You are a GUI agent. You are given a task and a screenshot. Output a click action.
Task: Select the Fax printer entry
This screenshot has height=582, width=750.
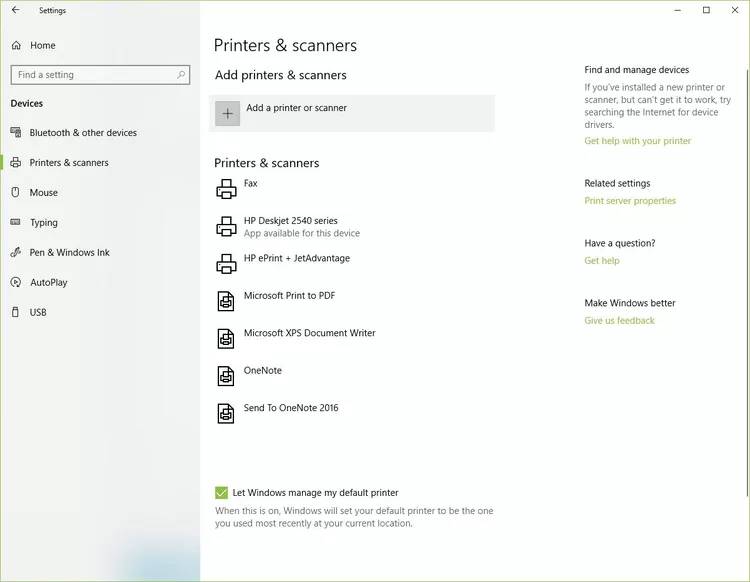point(251,183)
